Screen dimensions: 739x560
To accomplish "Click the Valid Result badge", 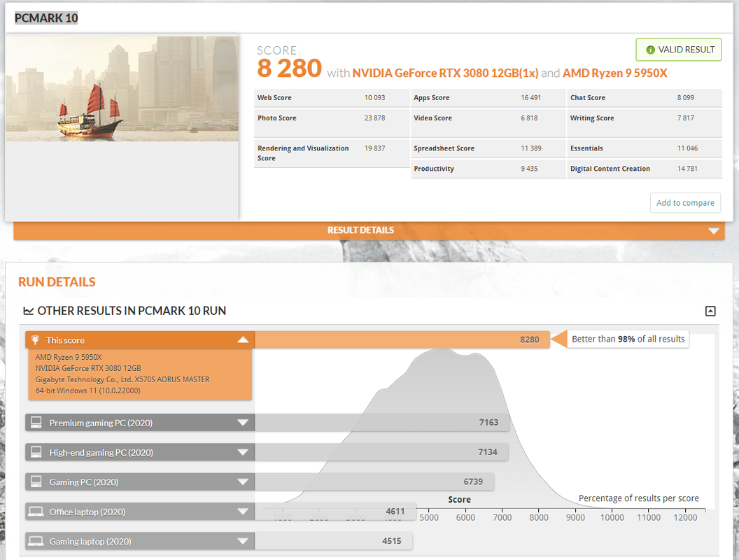I will (x=679, y=50).
